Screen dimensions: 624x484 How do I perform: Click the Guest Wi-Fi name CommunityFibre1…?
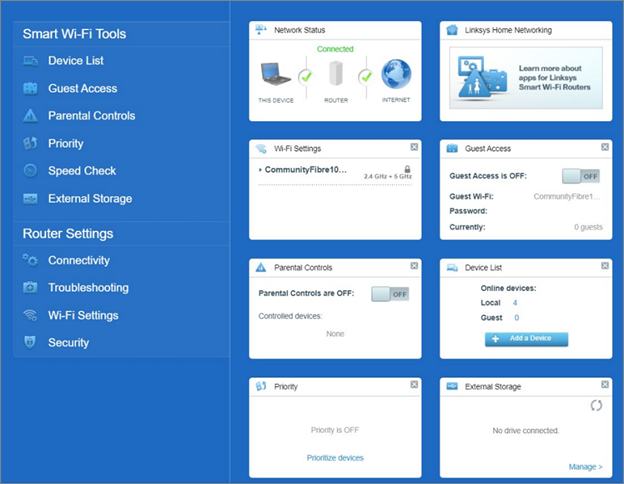[567, 197]
